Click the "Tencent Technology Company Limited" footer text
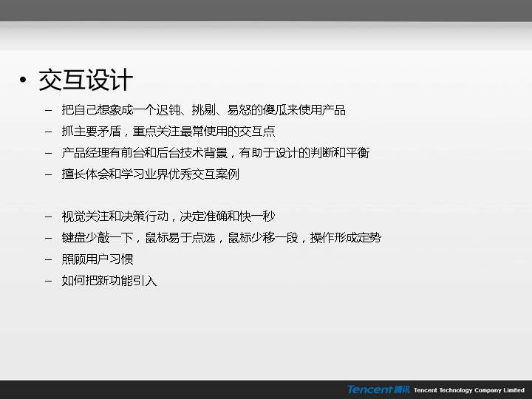532x399 pixels. [x=469, y=390]
